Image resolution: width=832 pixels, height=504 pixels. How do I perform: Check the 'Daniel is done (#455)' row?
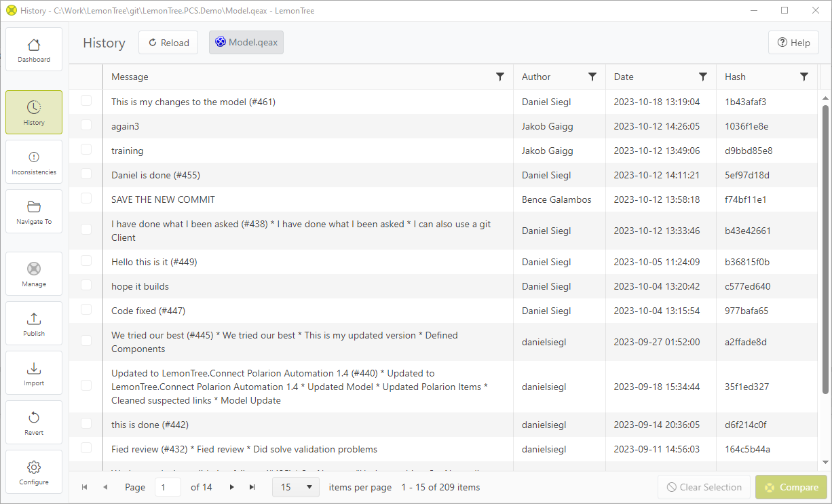[86, 174]
